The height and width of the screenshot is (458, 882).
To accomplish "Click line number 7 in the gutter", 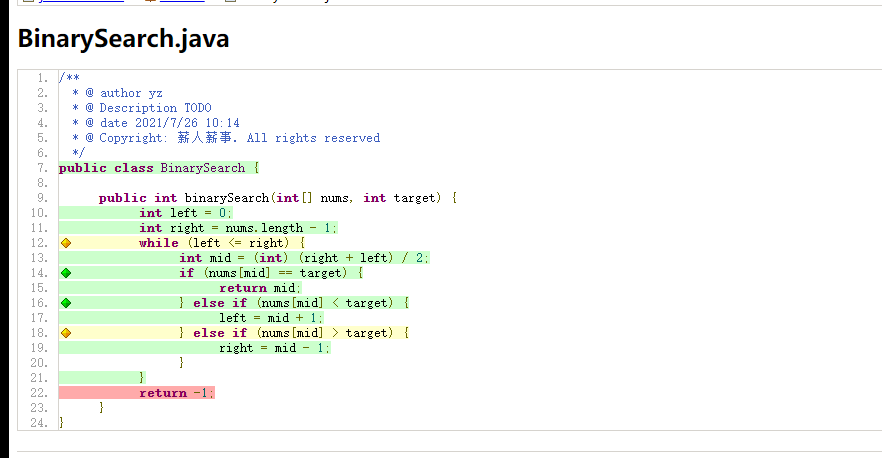I will point(43,168).
